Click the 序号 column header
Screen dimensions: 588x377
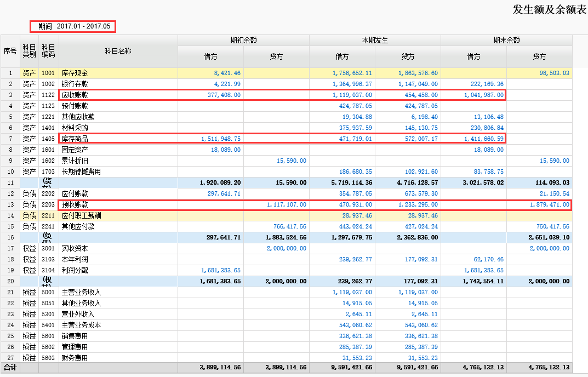10,51
